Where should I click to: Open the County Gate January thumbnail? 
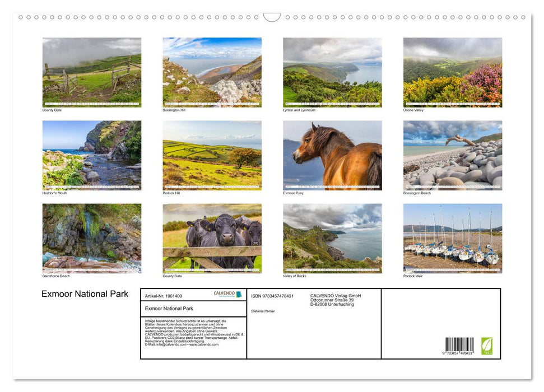91,72
